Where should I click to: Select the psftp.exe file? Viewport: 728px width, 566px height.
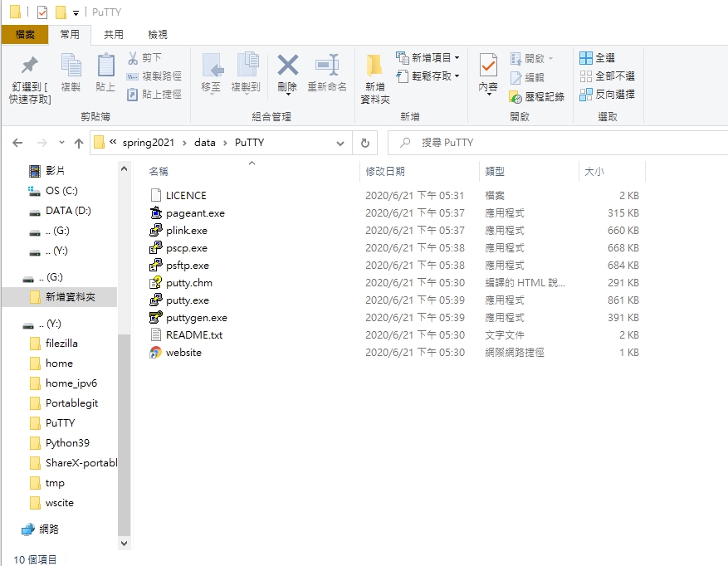187,266
